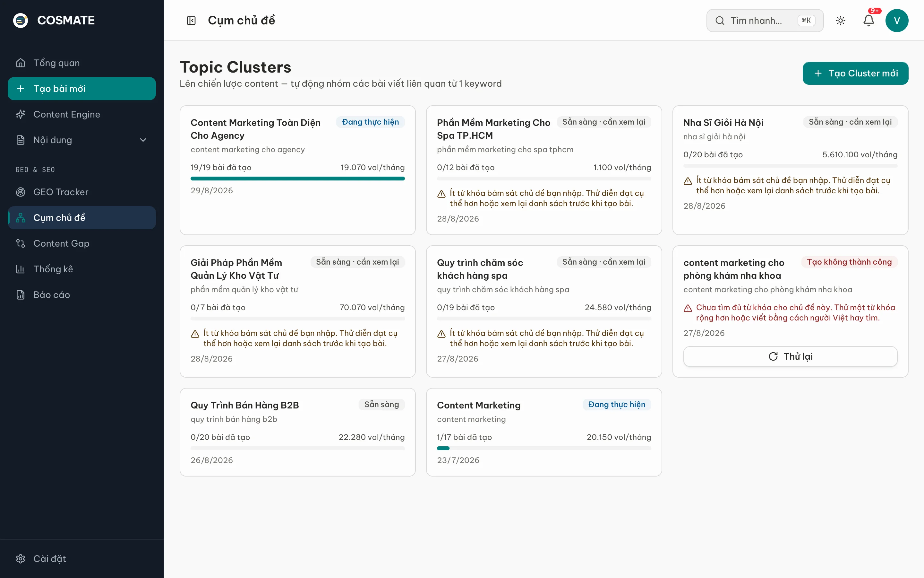Go to GEO Tracker
The image size is (924, 578).
(82, 192)
